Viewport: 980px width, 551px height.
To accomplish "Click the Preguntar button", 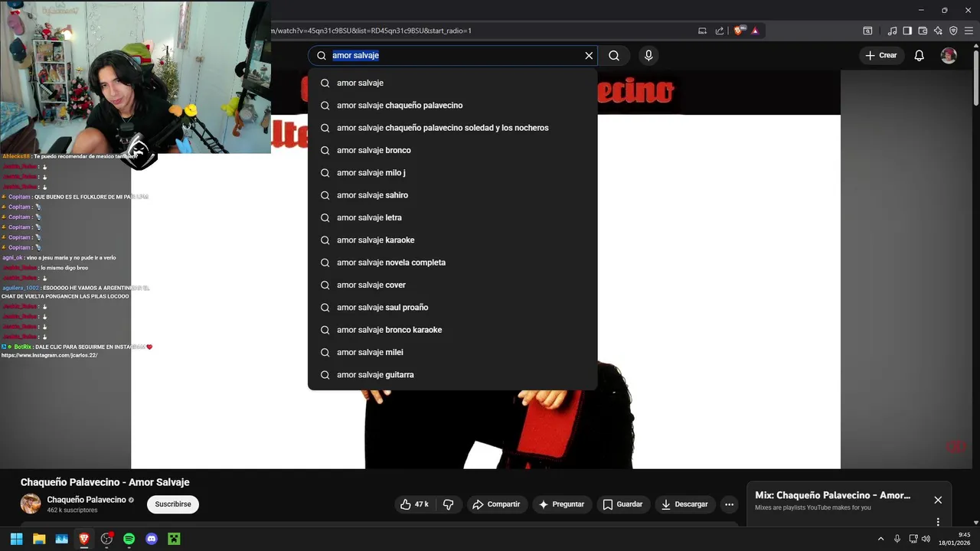I will click(561, 504).
